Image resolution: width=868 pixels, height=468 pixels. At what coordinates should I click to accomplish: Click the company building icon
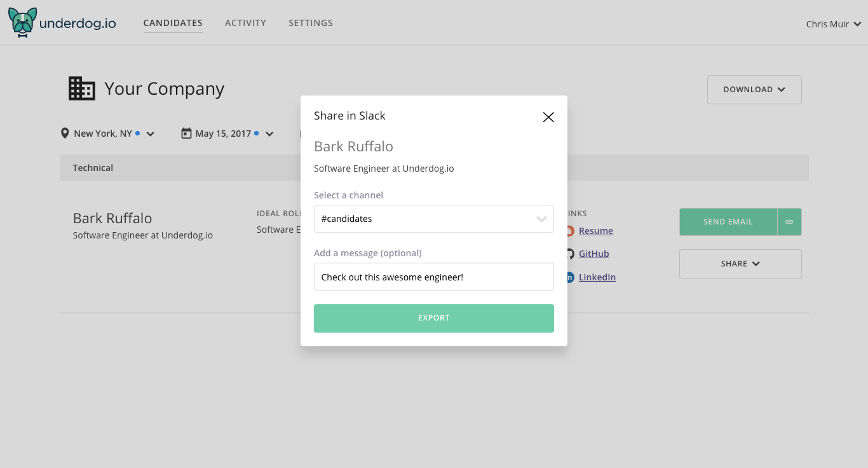click(81, 89)
